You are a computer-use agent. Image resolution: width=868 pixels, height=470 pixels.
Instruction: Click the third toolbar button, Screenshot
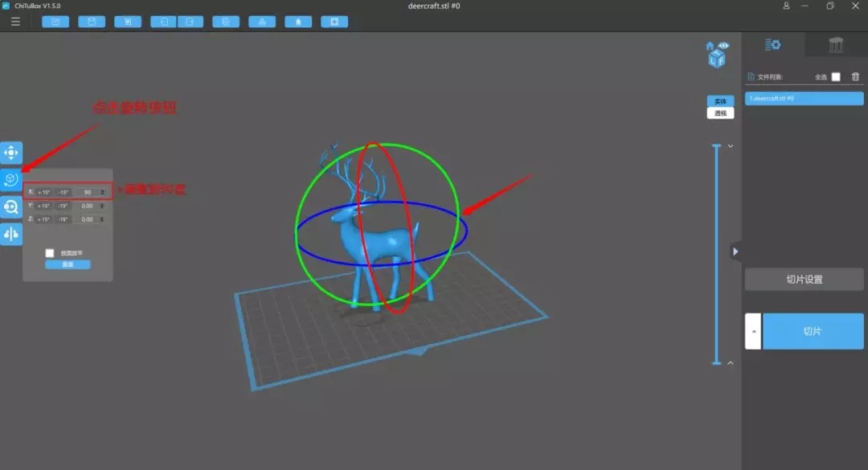point(128,22)
